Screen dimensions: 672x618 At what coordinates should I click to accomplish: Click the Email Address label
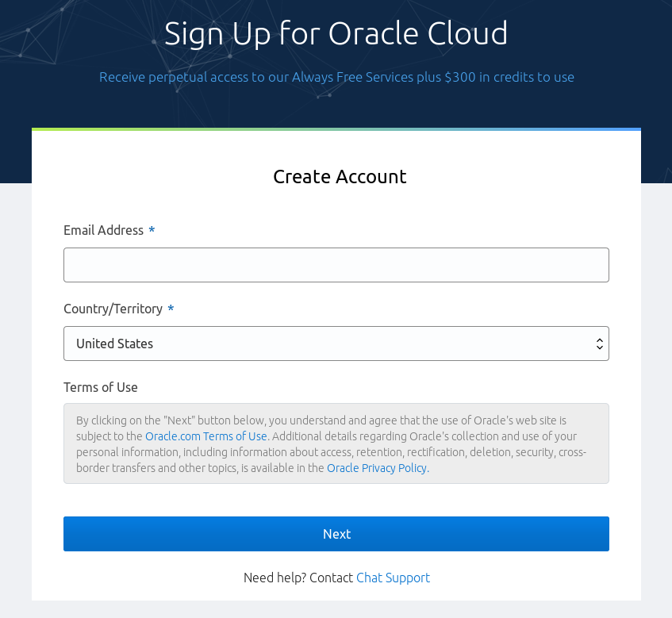click(103, 230)
